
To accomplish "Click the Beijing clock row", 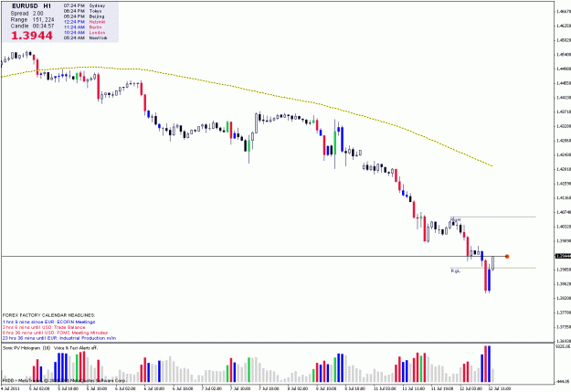I will point(84,16).
